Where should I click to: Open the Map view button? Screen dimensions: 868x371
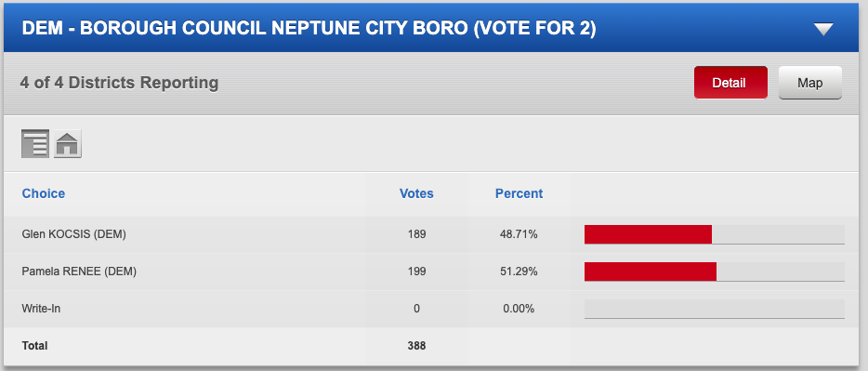[809, 83]
